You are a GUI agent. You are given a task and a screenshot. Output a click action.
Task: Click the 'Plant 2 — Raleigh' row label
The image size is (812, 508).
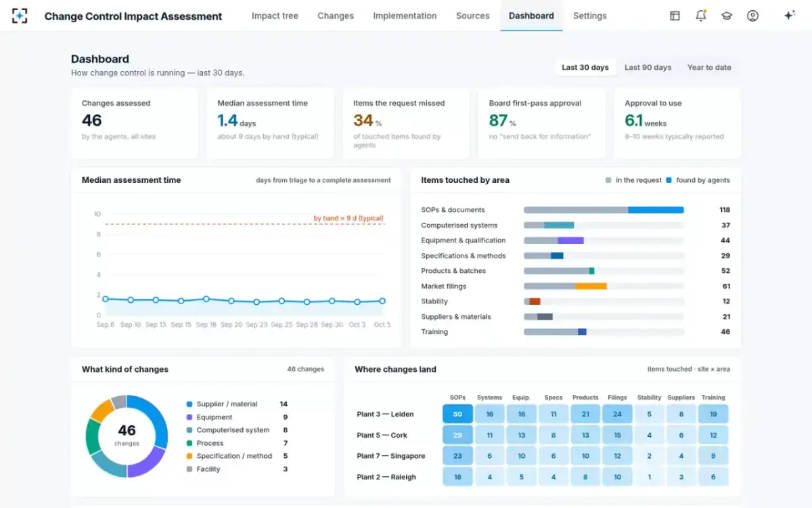pyautogui.click(x=386, y=477)
